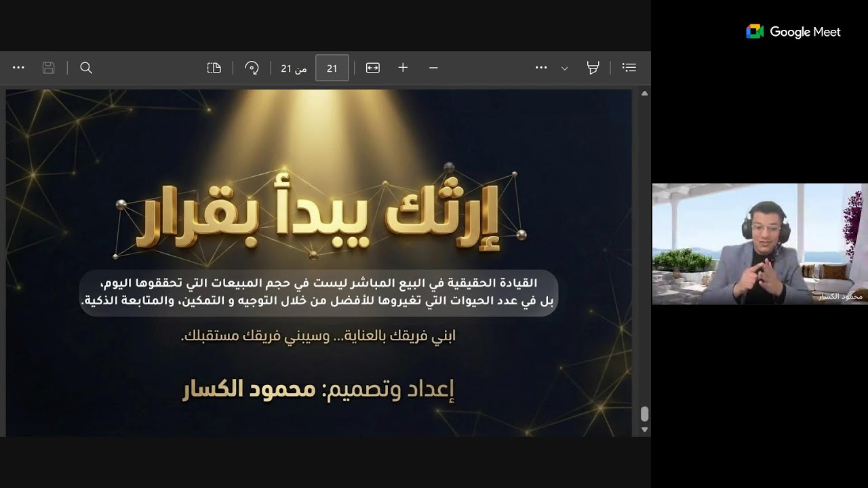
Task: Click the author line إعداد وتصميم: محمود الكسار
Action: (x=318, y=390)
